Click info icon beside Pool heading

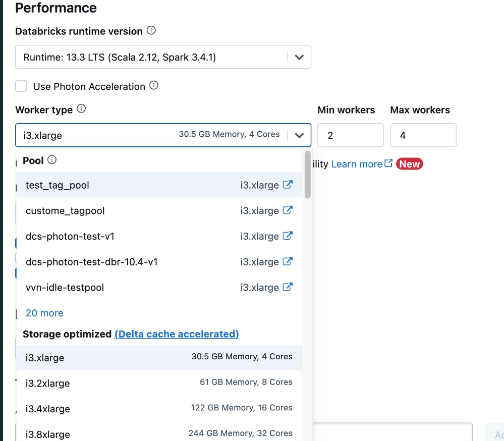pos(52,160)
